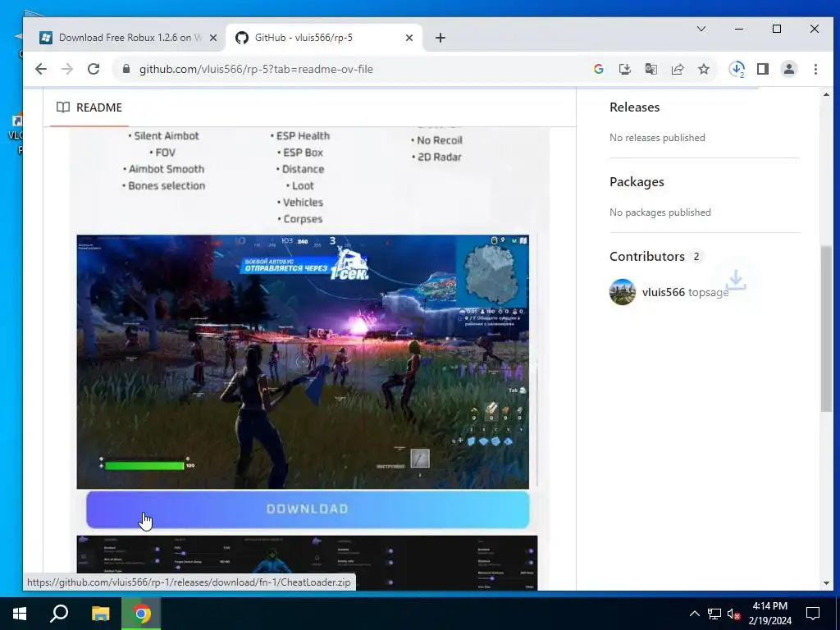This screenshot has width=840, height=630.
Task: Open Chrome profile avatar menu
Action: [x=789, y=69]
